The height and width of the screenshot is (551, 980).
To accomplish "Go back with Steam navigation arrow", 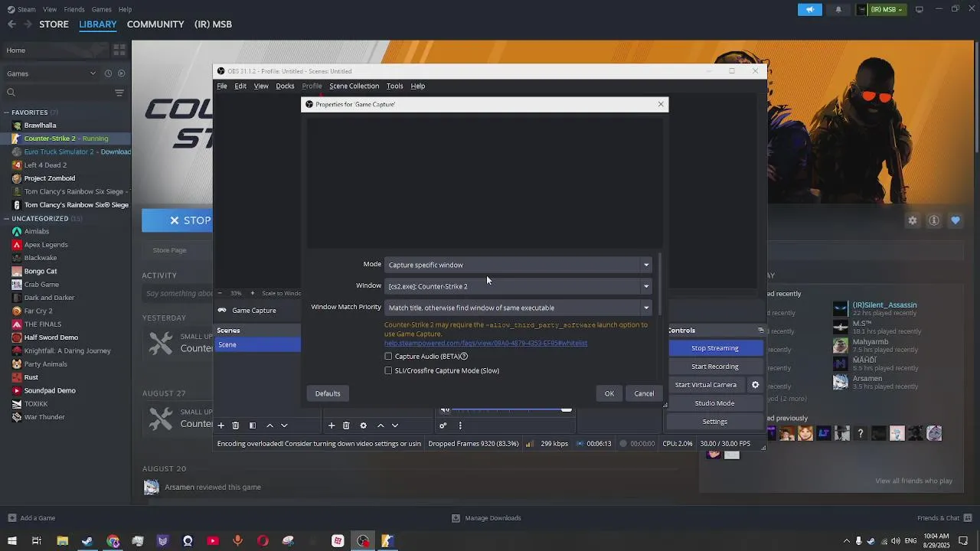I will [11, 24].
